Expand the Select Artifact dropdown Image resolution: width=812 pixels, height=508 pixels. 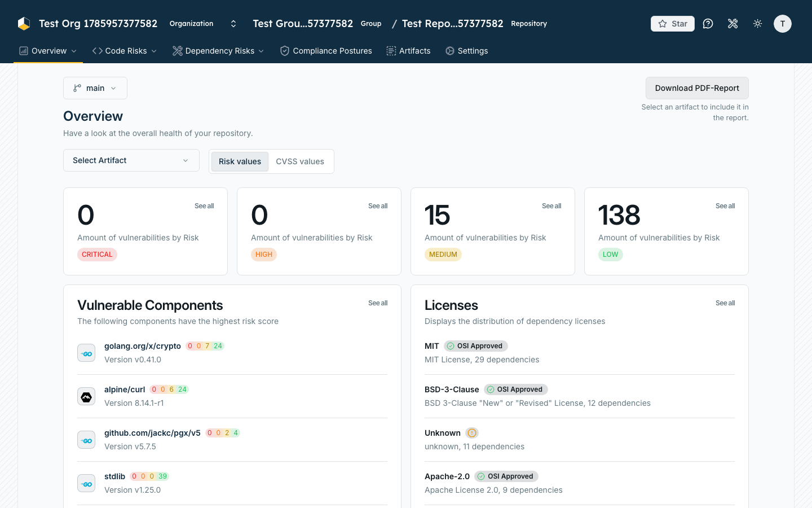coord(131,160)
